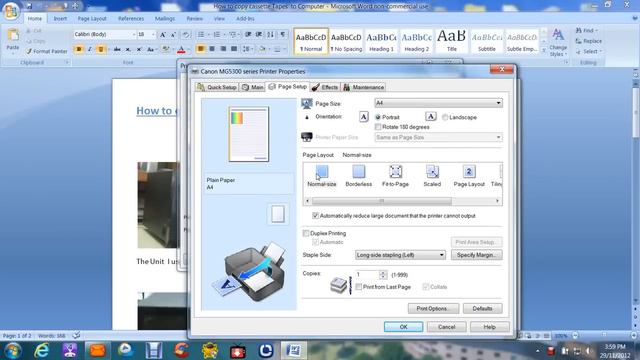The height and width of the screenshot is (360, 640).
Task: Expand the Find dropdown arrow in Word
Action: point(596,31)
